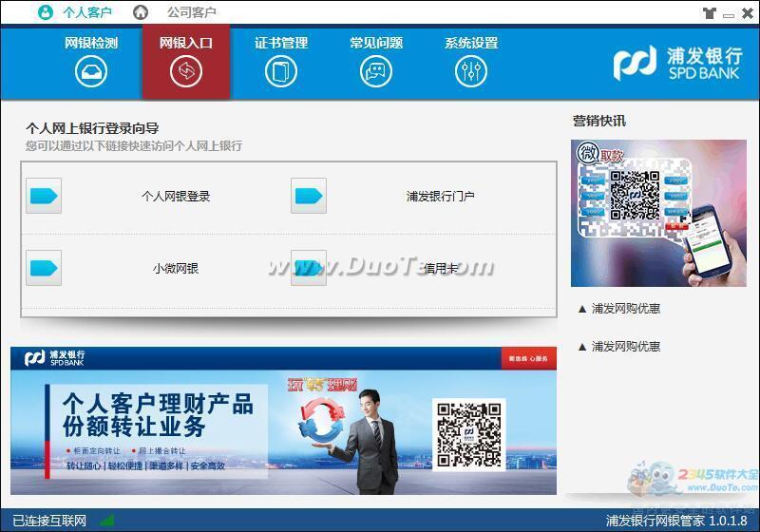
Task: Click 营销快讯 heading
Action: [x=599, y=121]
